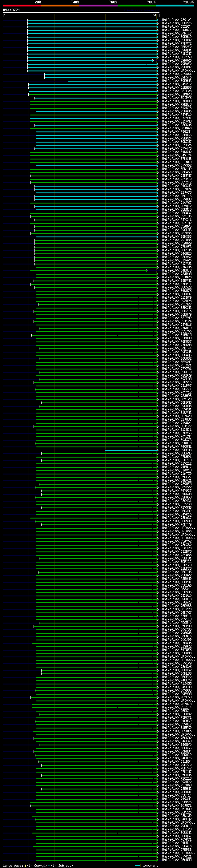This screenshot has width=197, height=868.
Task: Select label UniRef100_B2J075
Action: point(176,193)
